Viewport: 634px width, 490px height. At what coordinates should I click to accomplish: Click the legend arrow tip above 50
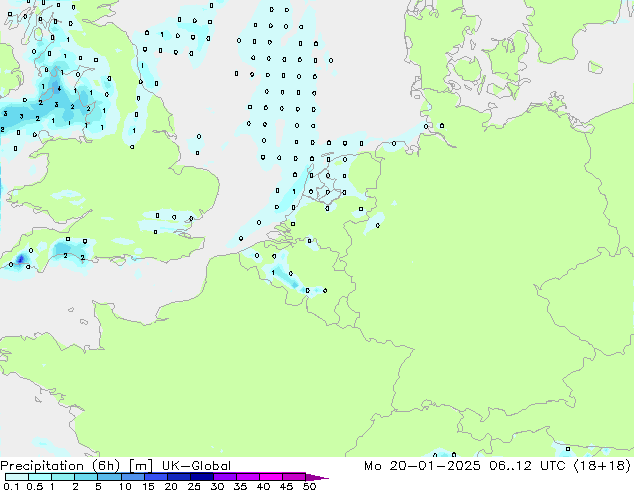point(317,477)
